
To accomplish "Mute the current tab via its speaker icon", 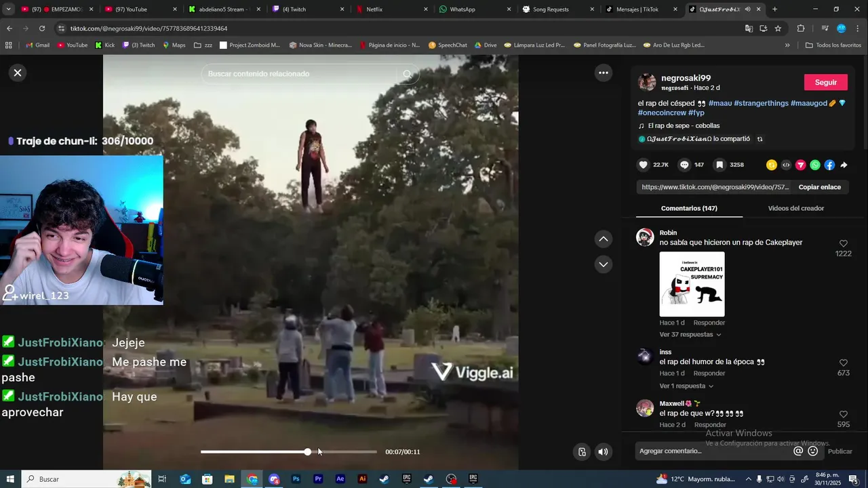I will (748, 9).
